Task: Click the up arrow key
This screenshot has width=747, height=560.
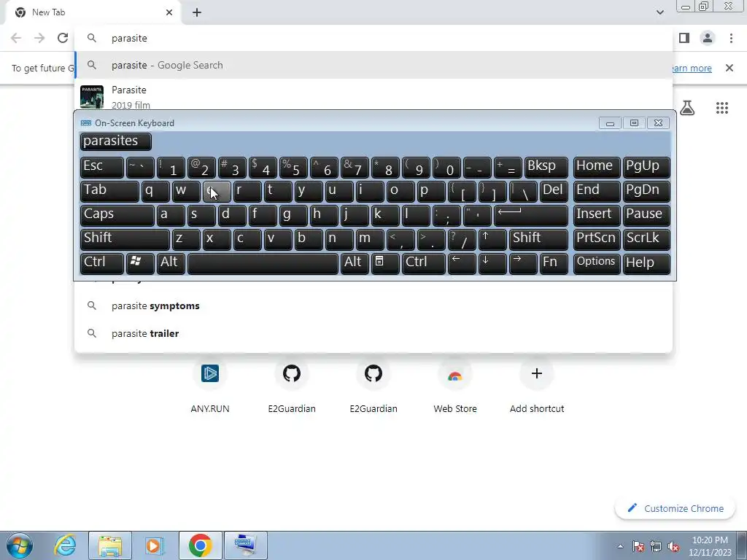Action: pos(492,239)
